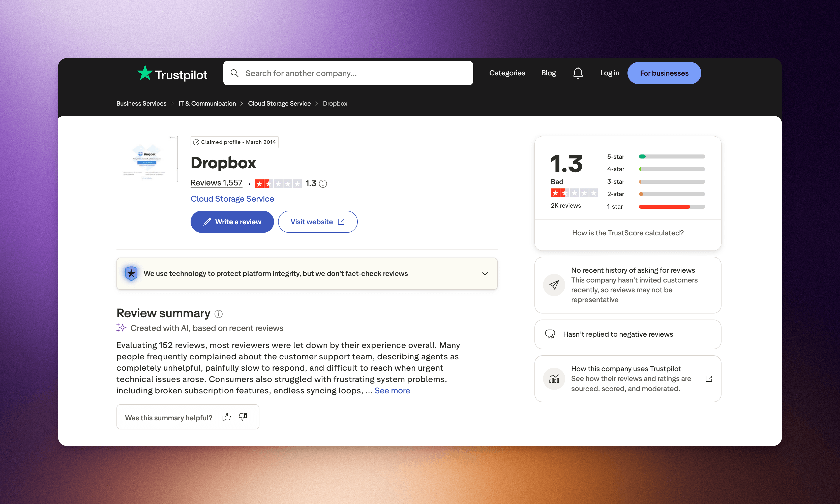Screen dimensions: 840x504
Task: Open Categories in the top navigation
Action: coord(507,73)
